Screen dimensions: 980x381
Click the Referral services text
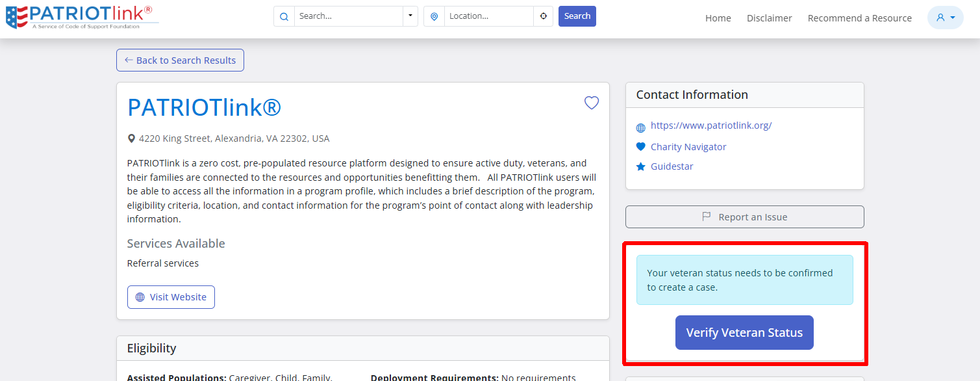(x=163, y=263)
